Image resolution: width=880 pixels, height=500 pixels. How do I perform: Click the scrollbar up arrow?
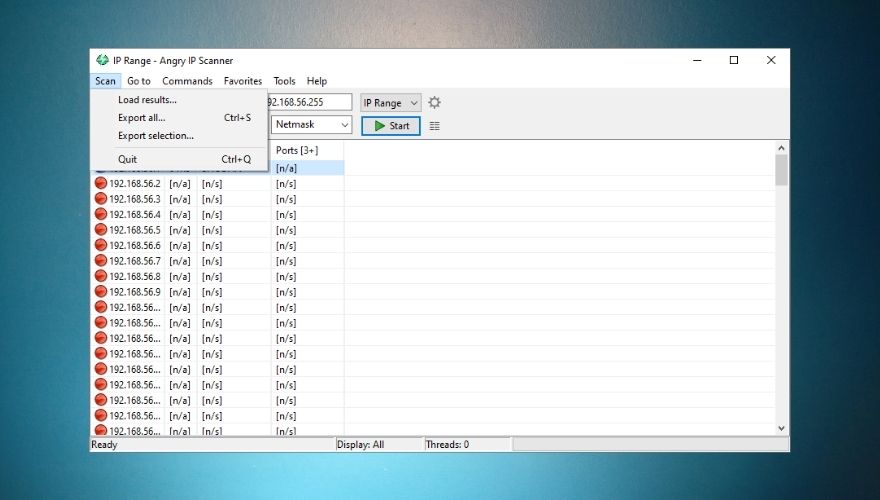[x=781, y=148]
